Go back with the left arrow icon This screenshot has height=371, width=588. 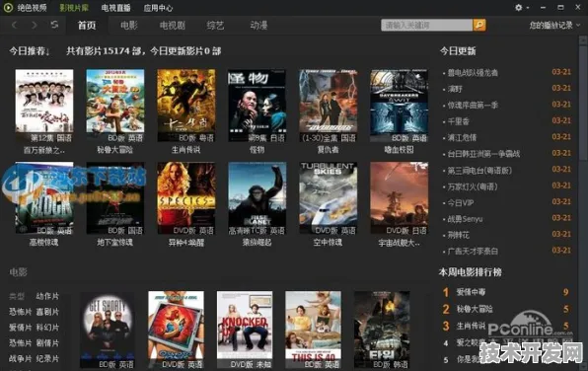[14, 25]
